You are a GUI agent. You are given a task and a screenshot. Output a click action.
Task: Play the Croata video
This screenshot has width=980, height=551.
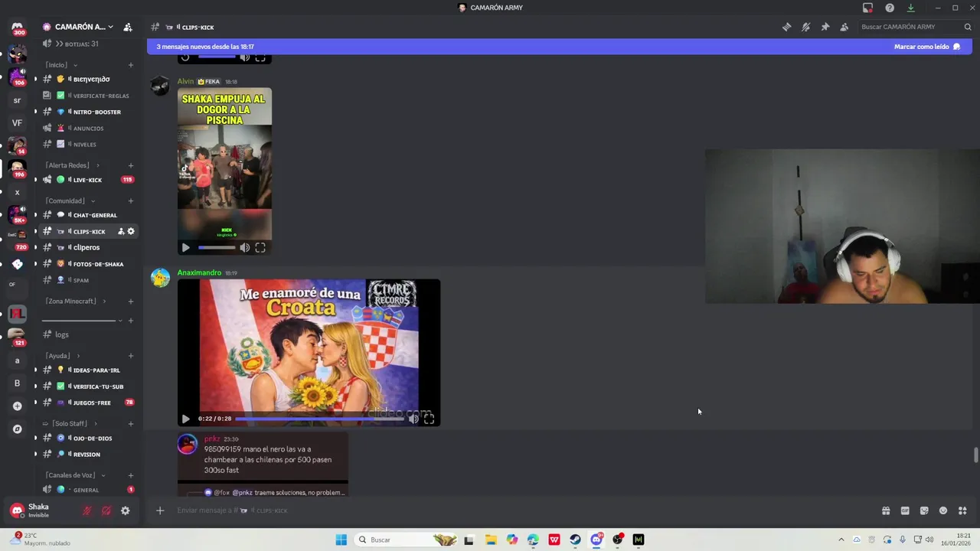[185, 419]
